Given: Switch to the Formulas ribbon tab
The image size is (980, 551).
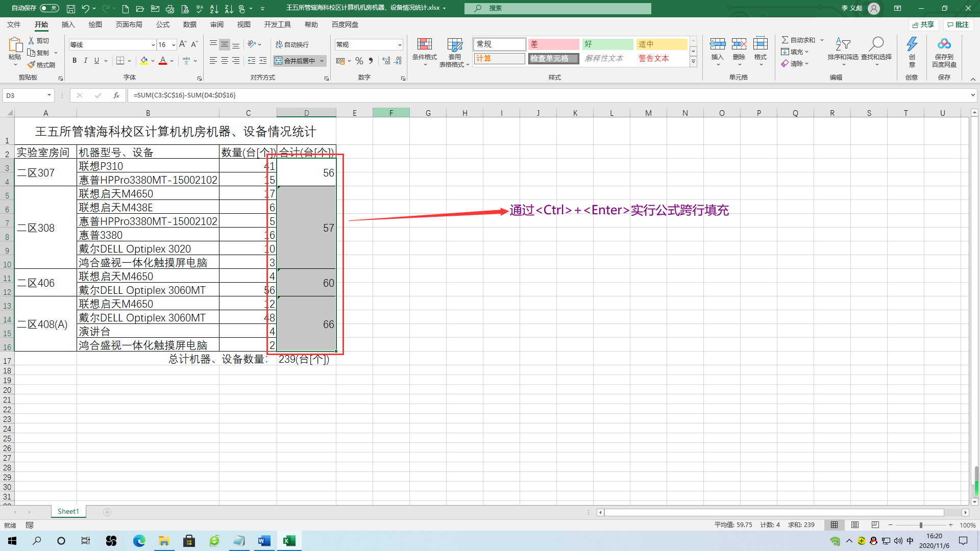Looking at the screenshot, I should point(163,24).
